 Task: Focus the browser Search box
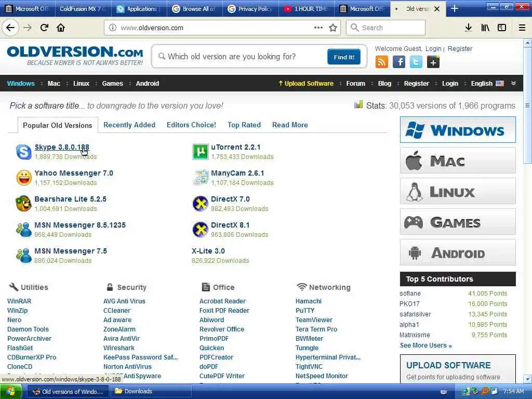coord(385,28)
